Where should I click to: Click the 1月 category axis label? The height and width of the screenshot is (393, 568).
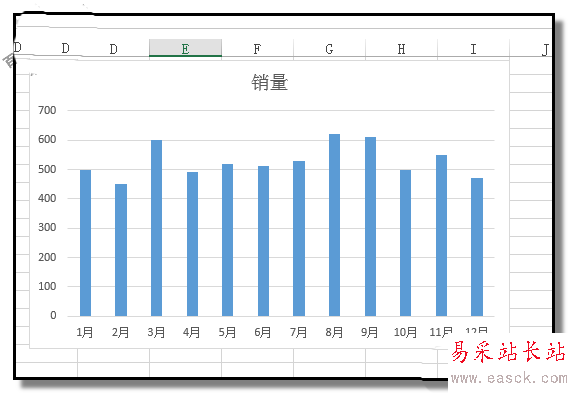point(85,332)
